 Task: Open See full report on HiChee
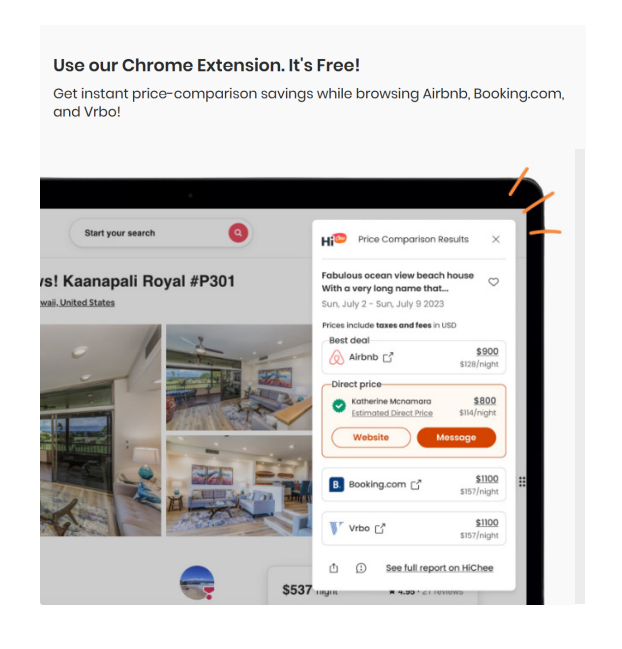pyautogui.click(x=439, y=568)
